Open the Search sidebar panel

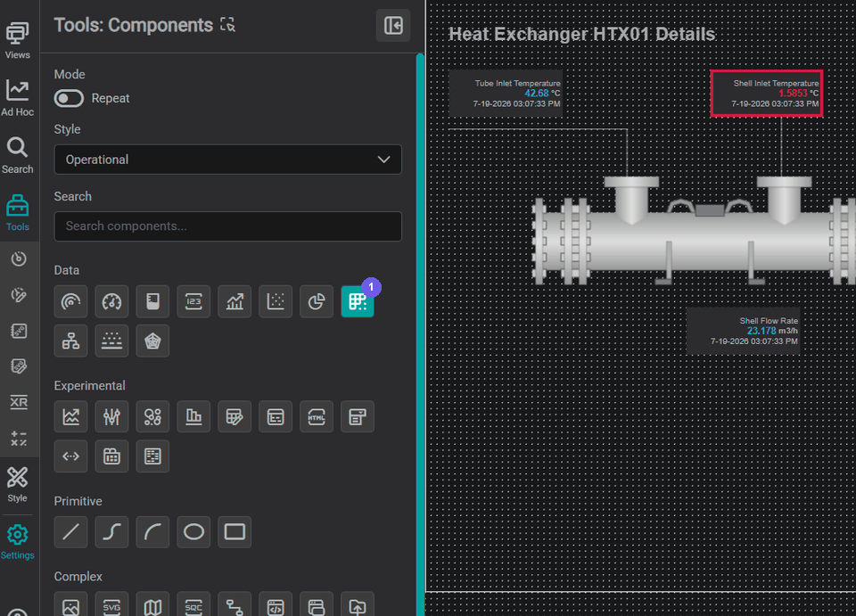pos(18,155)
